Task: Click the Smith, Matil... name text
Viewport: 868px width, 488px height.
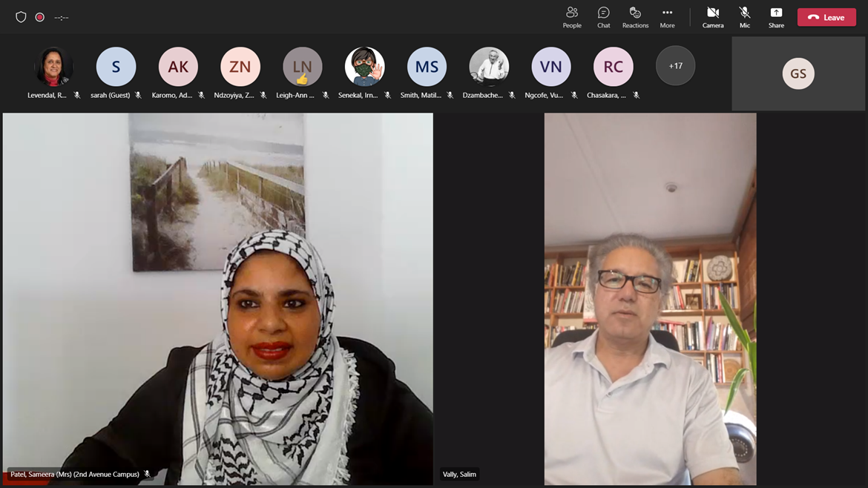Action: [x=421, y=95]
